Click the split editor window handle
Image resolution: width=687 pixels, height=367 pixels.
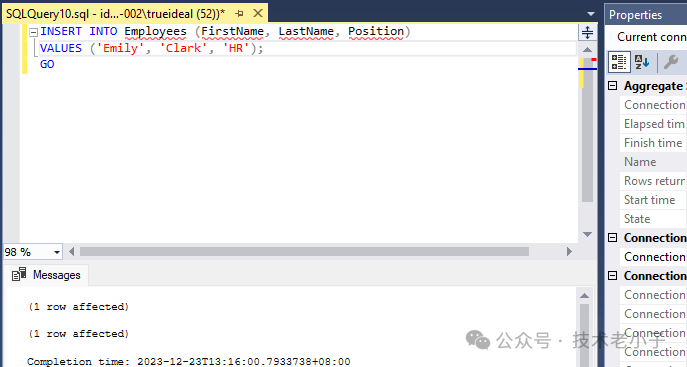[x=587, y=32]
